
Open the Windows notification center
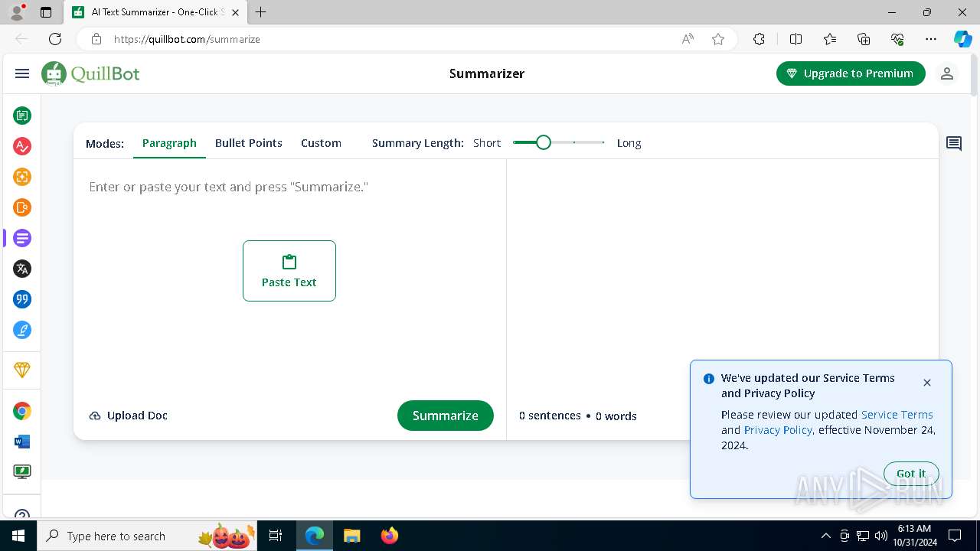(955, 536)
